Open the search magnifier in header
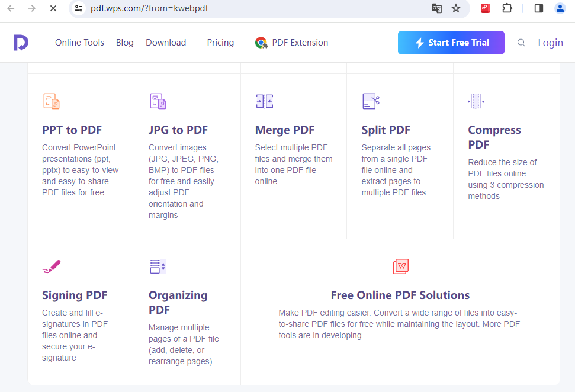 point(521,43)
